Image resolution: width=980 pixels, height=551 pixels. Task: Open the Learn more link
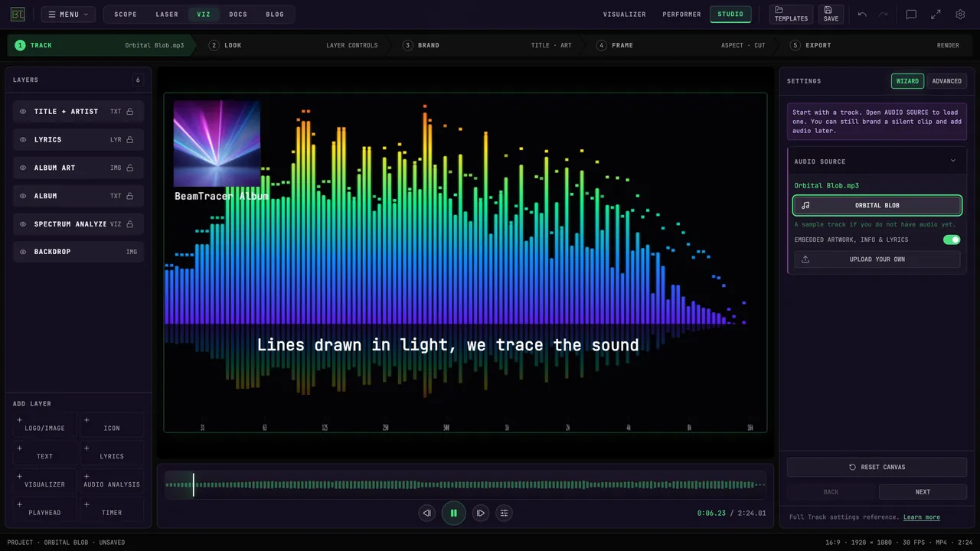pyautogui.click(x=922, y=517)
